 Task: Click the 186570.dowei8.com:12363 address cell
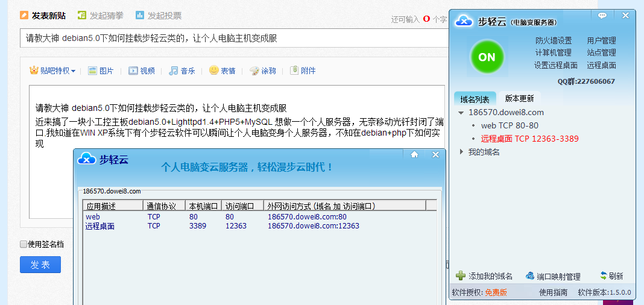pos(314,226)
